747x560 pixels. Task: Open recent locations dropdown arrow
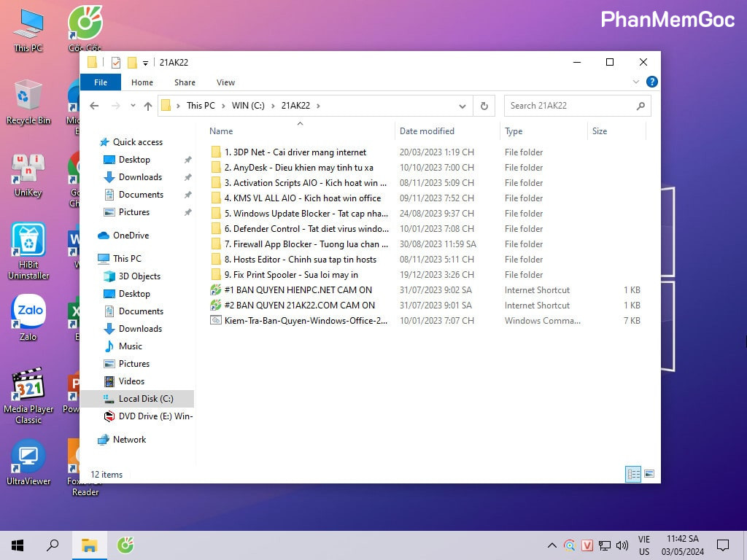coord(133,106)
